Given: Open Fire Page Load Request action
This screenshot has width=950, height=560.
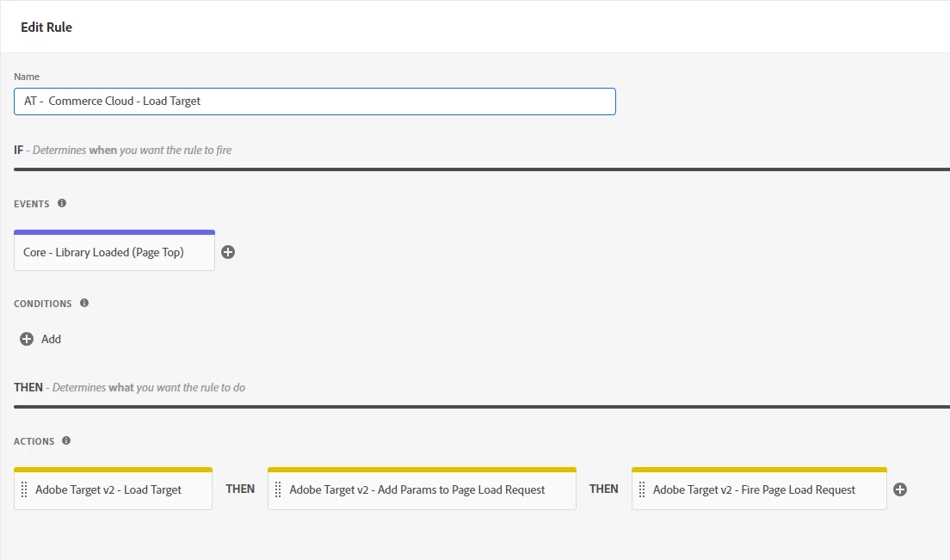Looking at the screenshot, I should pos(759,489).
